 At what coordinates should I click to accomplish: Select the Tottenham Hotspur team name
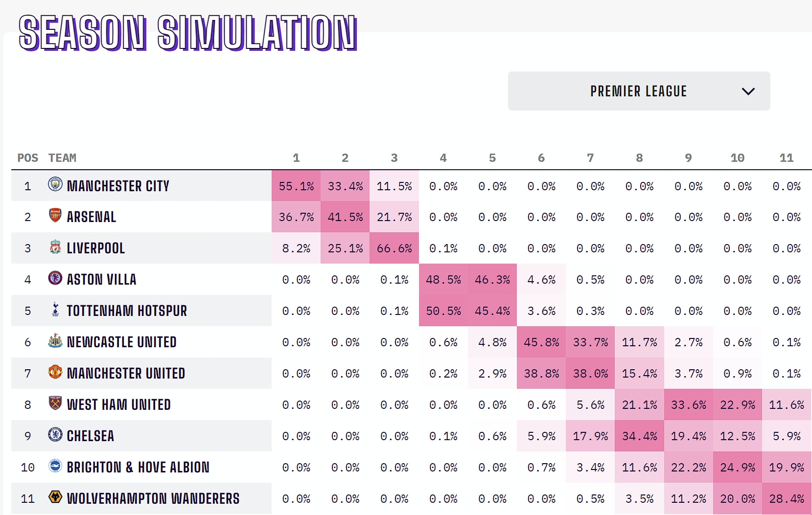coord(127,311)
